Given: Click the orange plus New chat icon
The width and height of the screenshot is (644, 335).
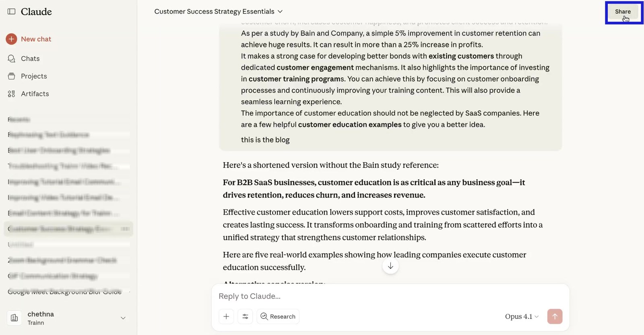Looking at the screenshot, I should click(11, 39).
